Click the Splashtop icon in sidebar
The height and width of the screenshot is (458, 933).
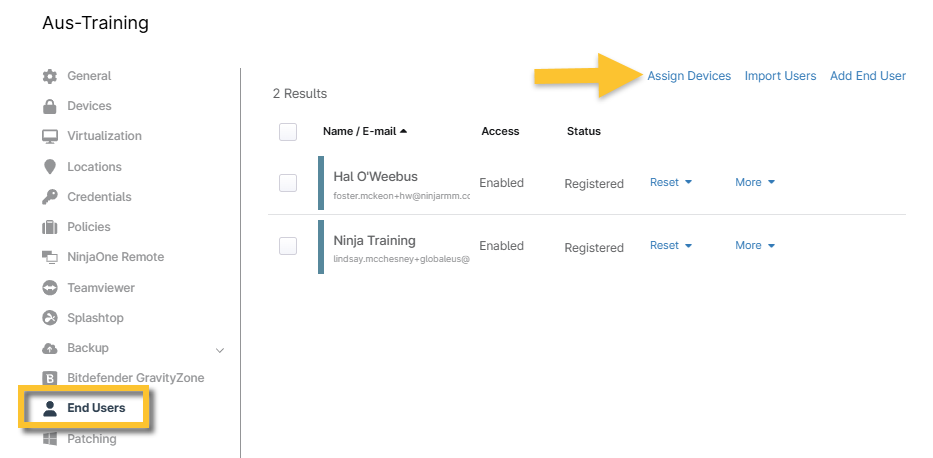pyautogui.click(x=49, y=318)
